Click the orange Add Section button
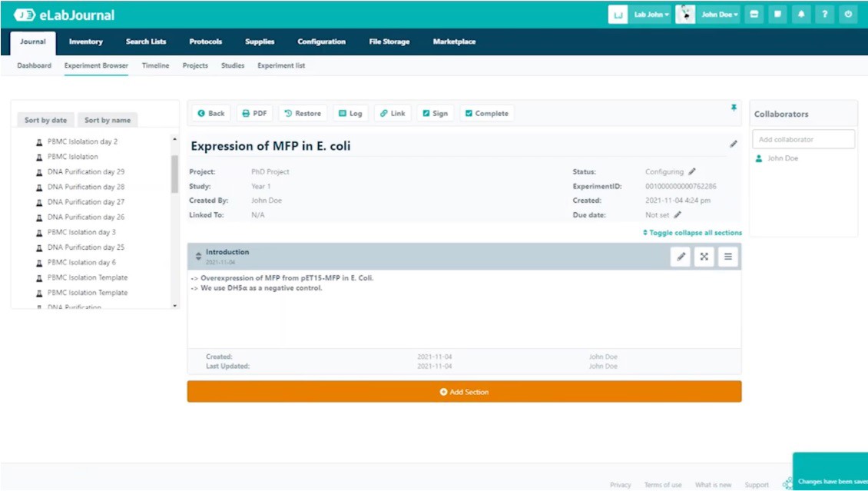Screen dimensions: 868x491 pos(464,392)
